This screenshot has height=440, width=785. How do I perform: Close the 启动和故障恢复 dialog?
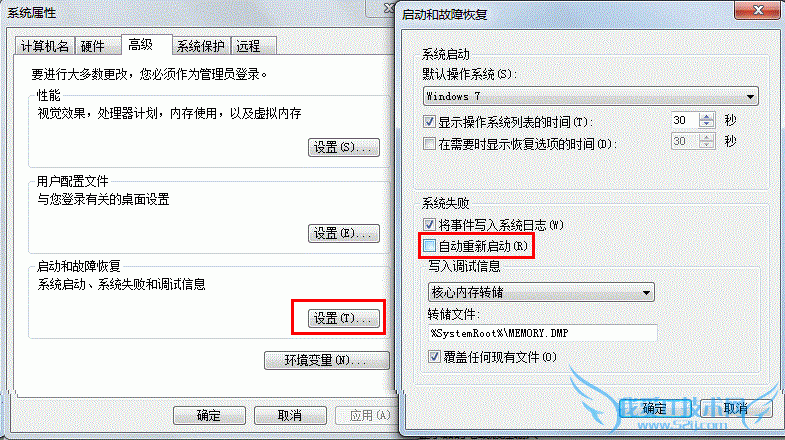pyautogui.click(x=757, y=10)
